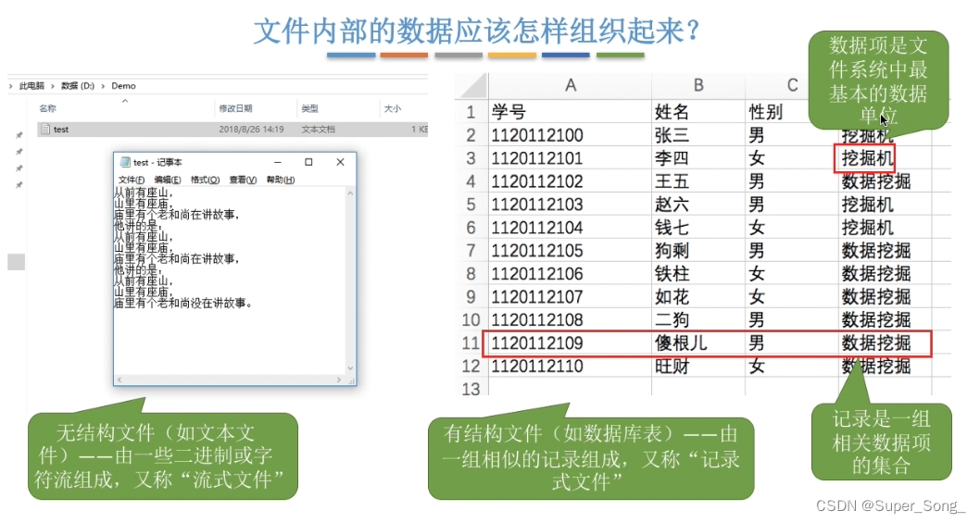Click the name cell 傻根儿
980x523 pixels.
[698, 343]
